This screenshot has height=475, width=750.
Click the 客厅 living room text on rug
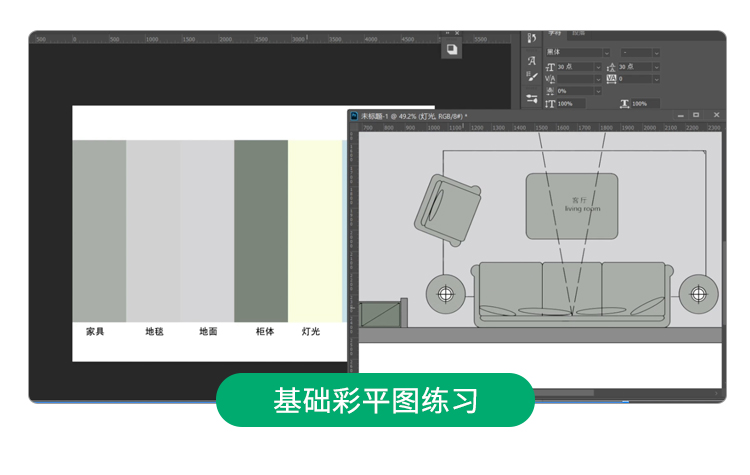tap(582, 204)
